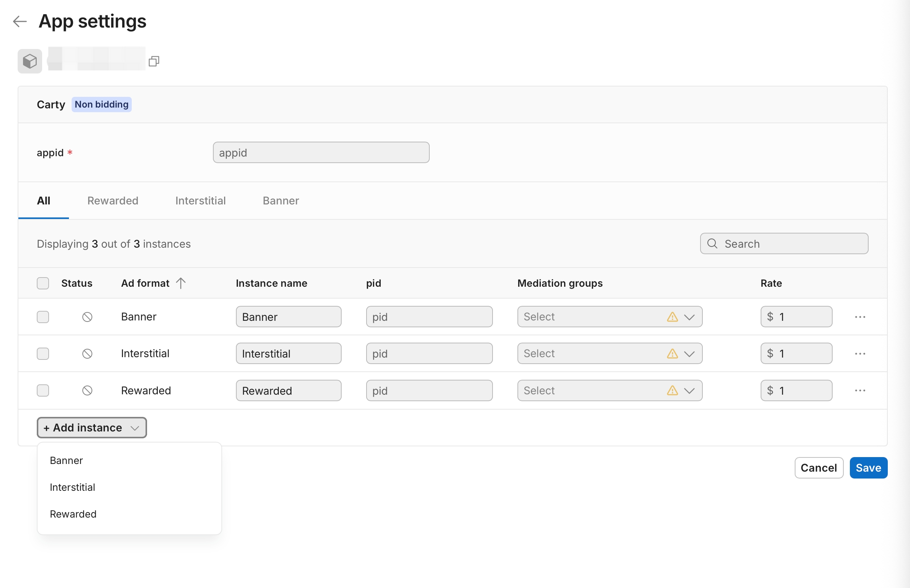Image resolution: width=910 pixels, height=588 pixels.
Task: Click the appid input field
Action: pyautogui.click(x=321, y=152)
